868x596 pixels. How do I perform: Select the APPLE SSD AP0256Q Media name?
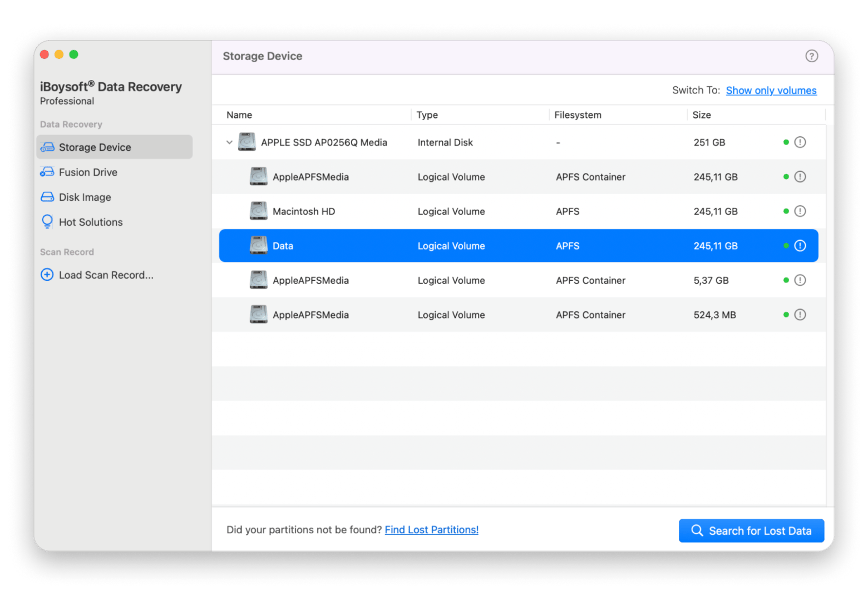(324, 142)
